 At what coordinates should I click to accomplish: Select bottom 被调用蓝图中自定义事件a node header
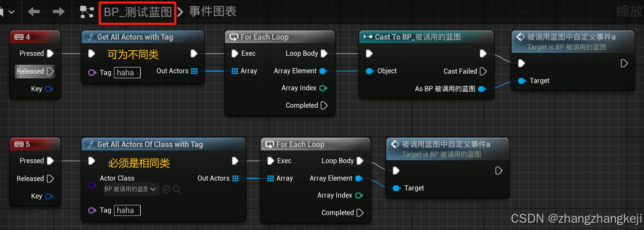pyautogui.click(x=447, y=149)
